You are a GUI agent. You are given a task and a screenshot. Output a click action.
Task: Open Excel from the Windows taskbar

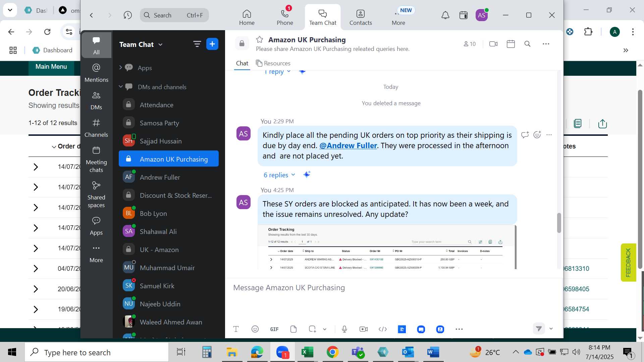tap(307, 352)
